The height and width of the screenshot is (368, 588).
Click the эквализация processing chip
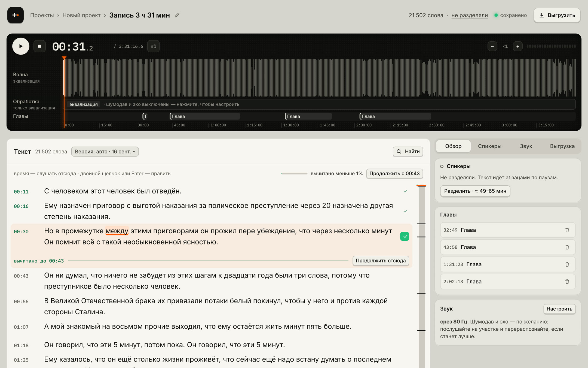(83, 104)
